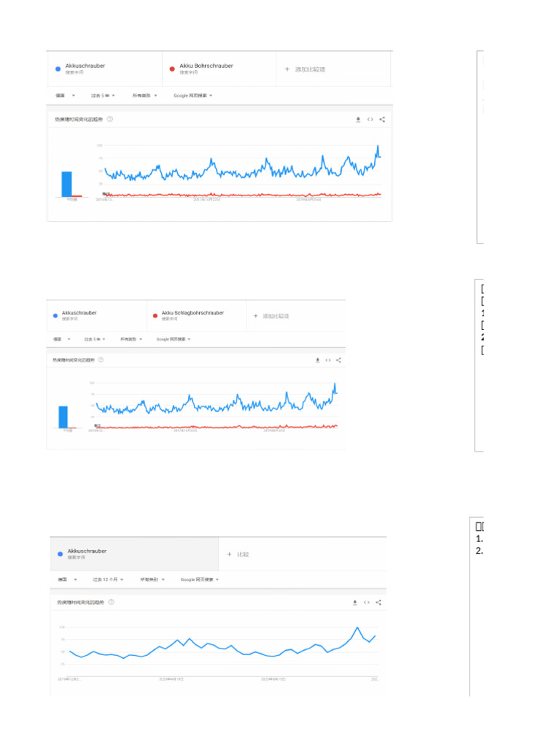Viewport: 560px width, 747px height.
Task: Open Google 网页搜索 dropdown above Schlagbohrschrauber chart
Action: coord(174,339)
